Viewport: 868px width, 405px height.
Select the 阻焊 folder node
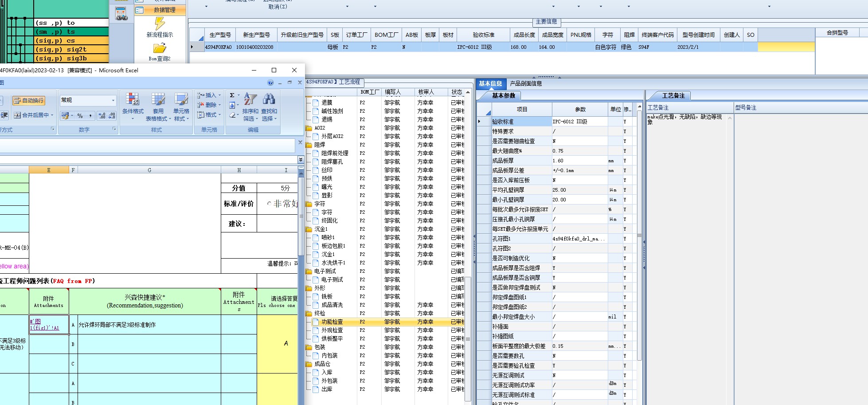319,145
